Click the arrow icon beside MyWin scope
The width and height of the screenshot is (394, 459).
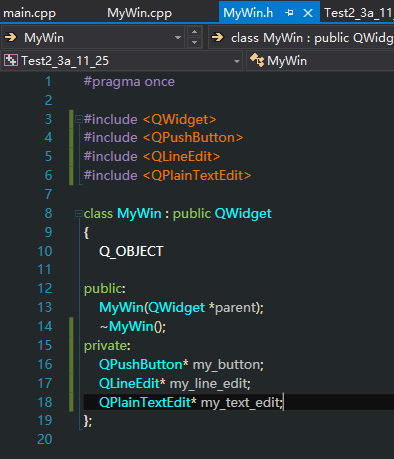point(11,37)
